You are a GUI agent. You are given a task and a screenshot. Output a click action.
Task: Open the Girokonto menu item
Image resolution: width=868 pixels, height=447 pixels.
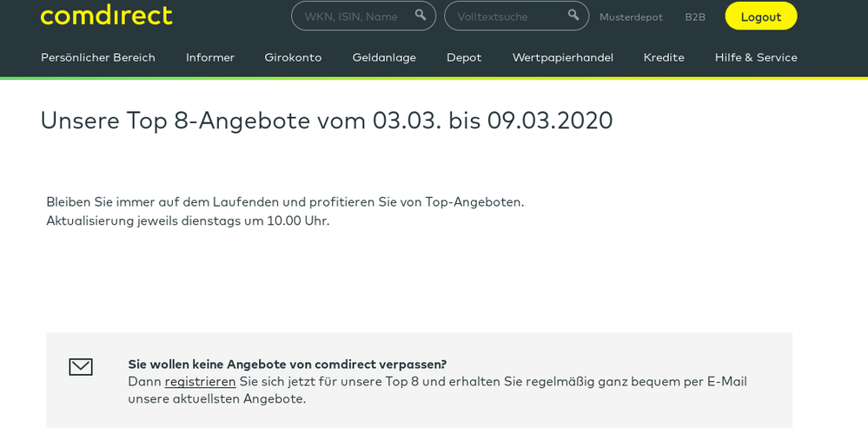click(x=293, y=57)
